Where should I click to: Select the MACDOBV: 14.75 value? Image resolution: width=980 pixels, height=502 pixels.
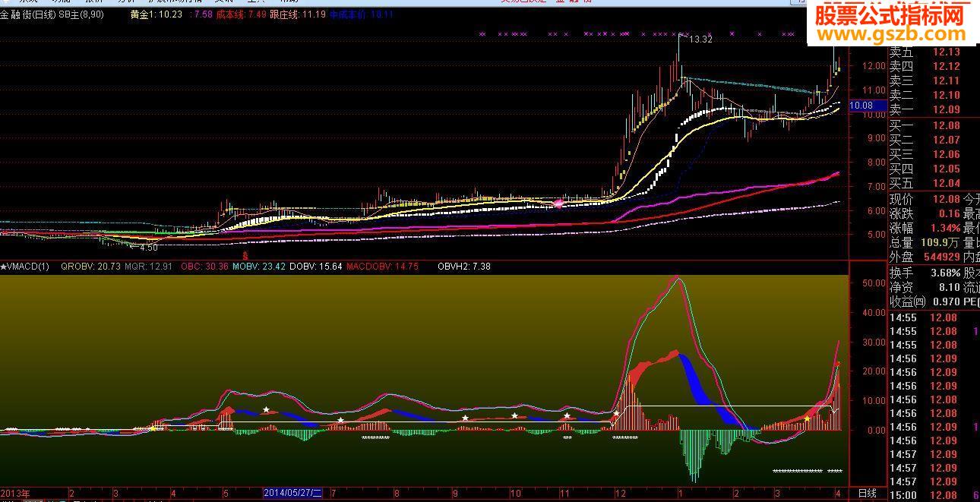point(382,267)
